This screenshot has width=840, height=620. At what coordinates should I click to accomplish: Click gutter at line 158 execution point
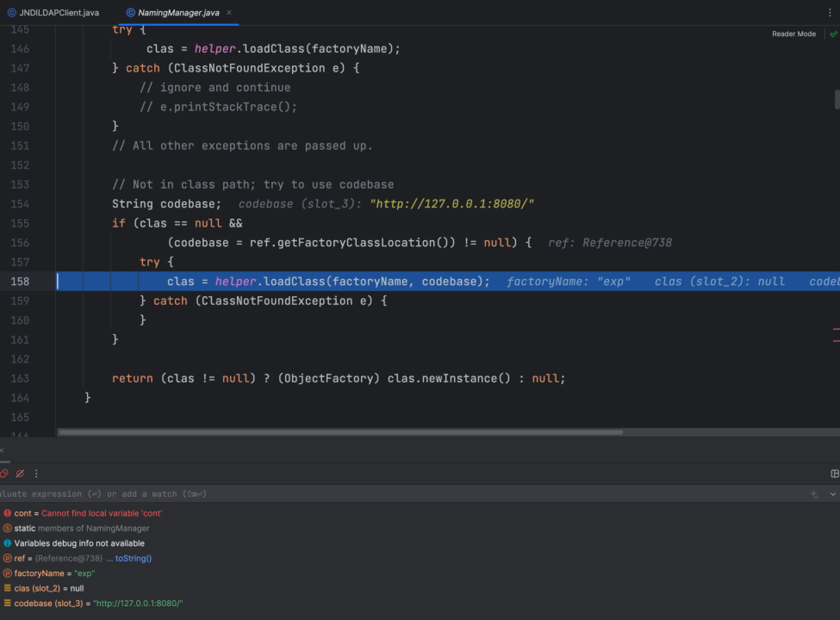click(x=20, y=282)
